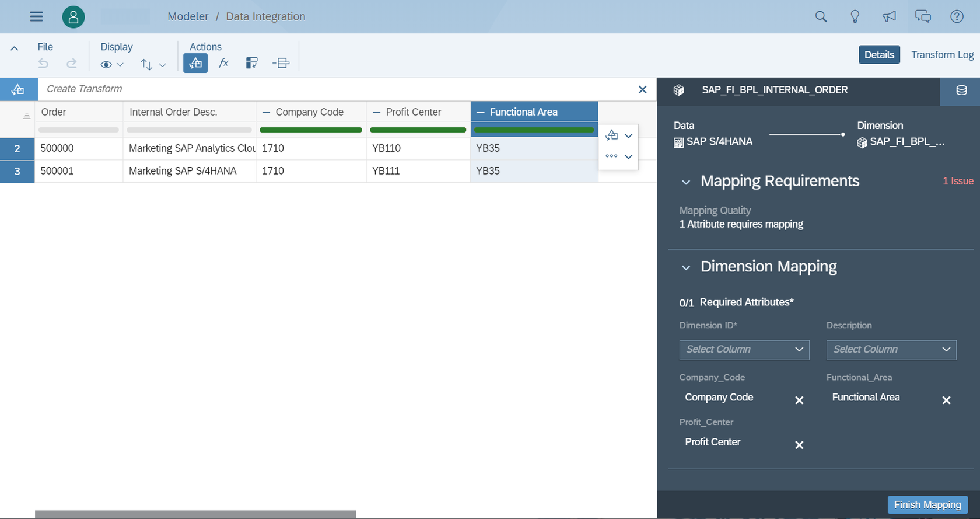This screenshot has height=519, width=980.
Task: Select the Profit Center column header
Action: [x=418, y=112]
